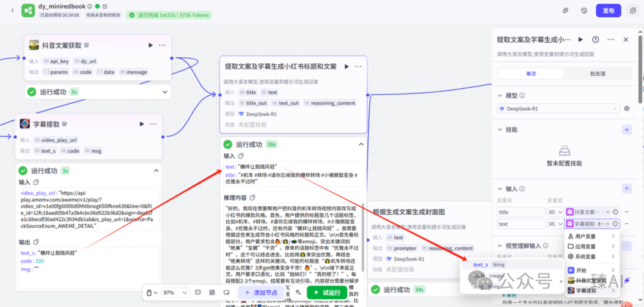This screenshot has height=307, width=644.
Task: Collapse the 技能 section
Action: coord(500,130)
